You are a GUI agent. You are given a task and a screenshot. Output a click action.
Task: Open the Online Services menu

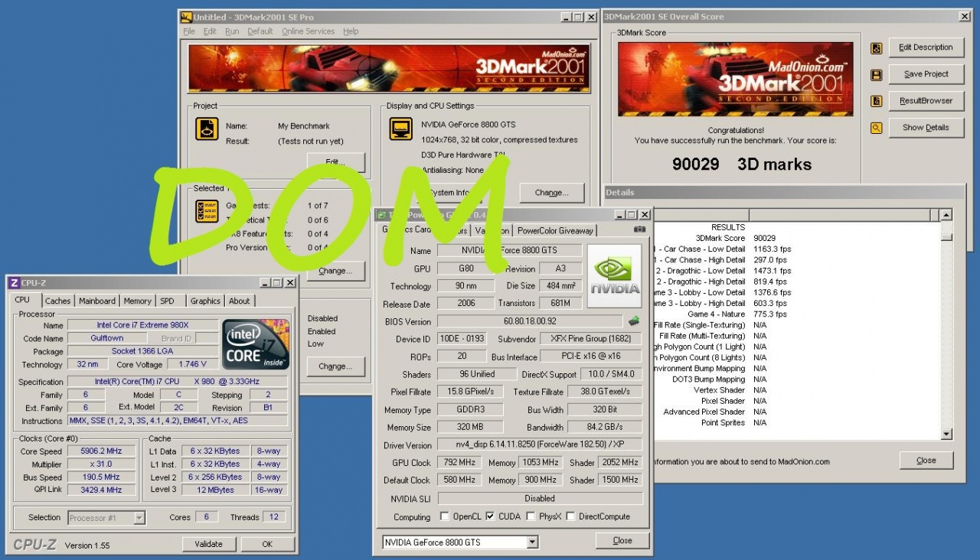click(308, 31)
